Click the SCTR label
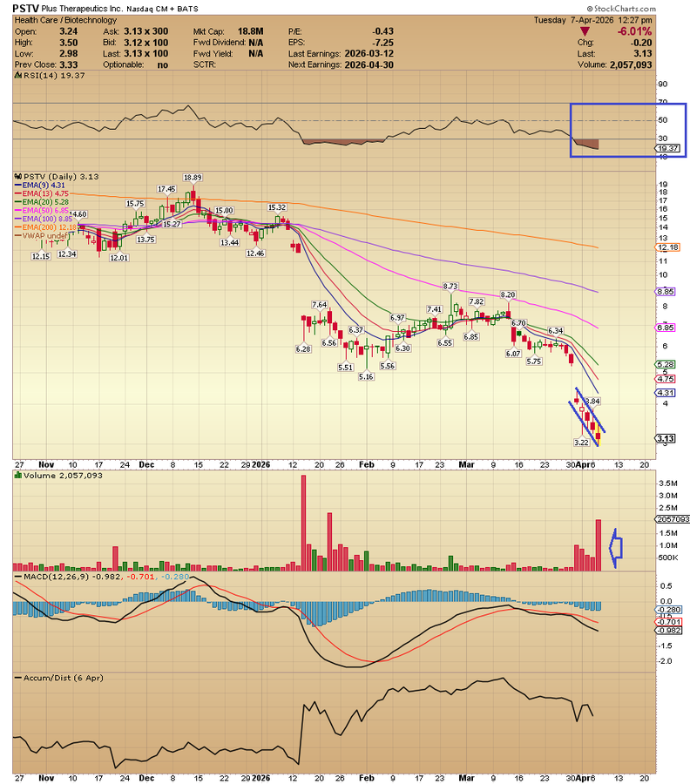 coord(205,65)
